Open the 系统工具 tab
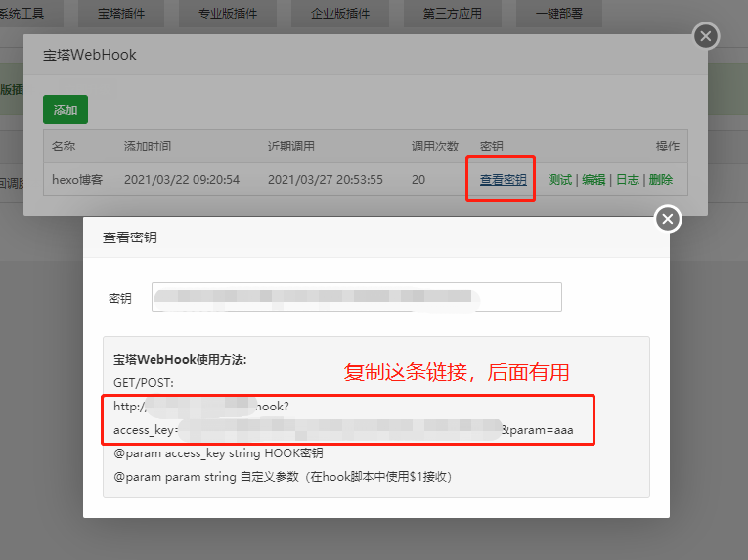This screenshot has height=560, width=748. 23,14
